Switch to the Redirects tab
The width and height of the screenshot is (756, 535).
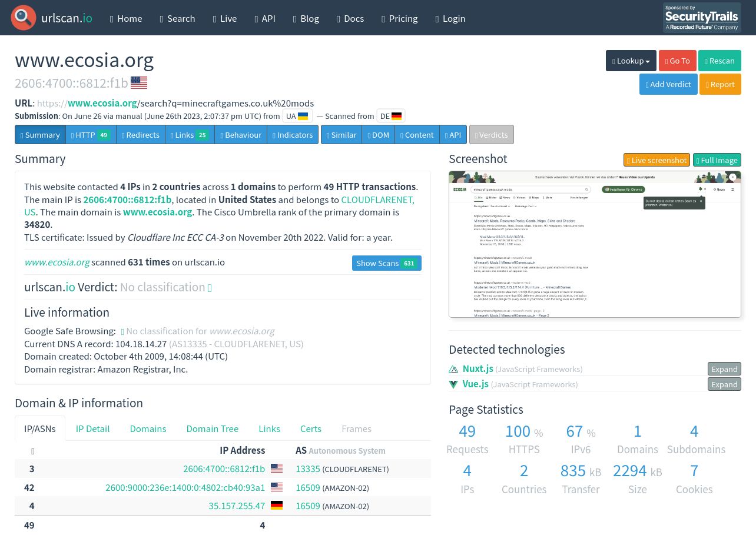pyautogui.click(x=141, y=135)
